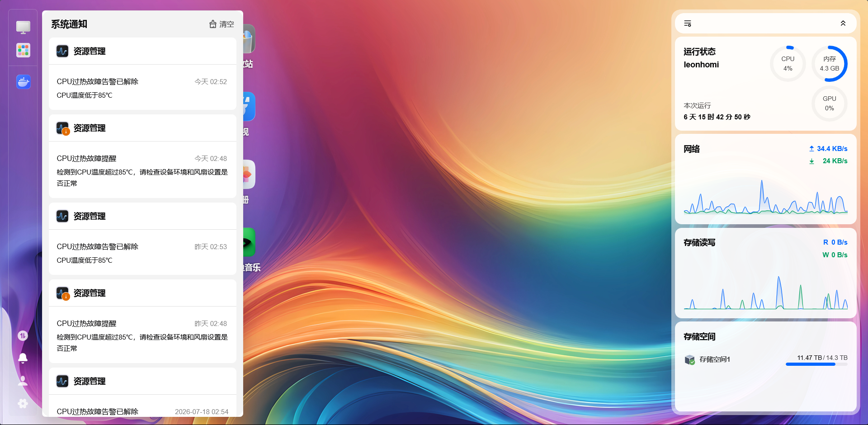Image resolution: width=868 pixels, height=425 pixels.
Task: Click uptime text 6 天 15 时 42 分 50 秒
Action: pyautogui.click(x=717, y=117)
